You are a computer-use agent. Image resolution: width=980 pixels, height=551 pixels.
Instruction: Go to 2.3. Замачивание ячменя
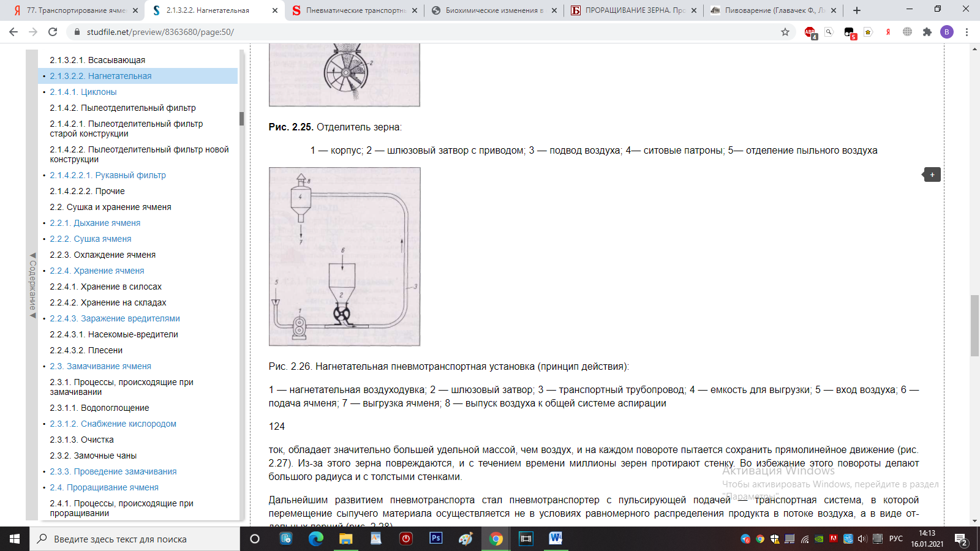(x=100, y=366)
